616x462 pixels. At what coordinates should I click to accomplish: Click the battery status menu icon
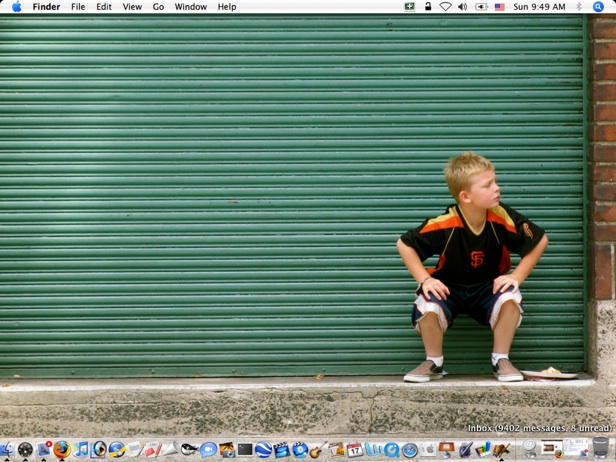point(481,7)
